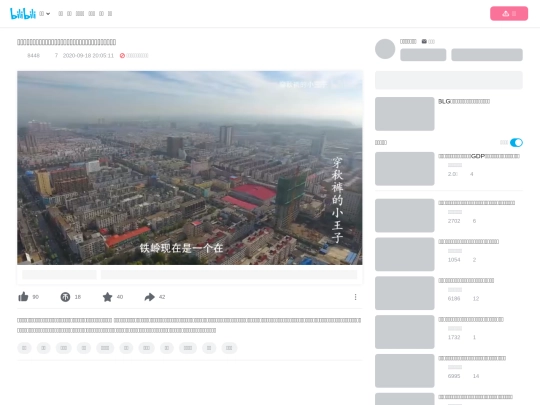Click the uploader's round avatar

(x=385, y=49)
